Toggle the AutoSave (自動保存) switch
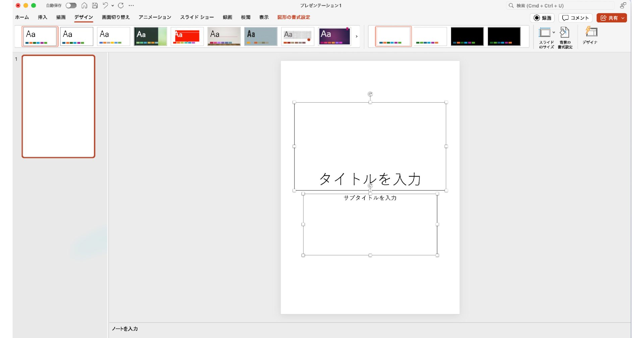 (71, 5)
